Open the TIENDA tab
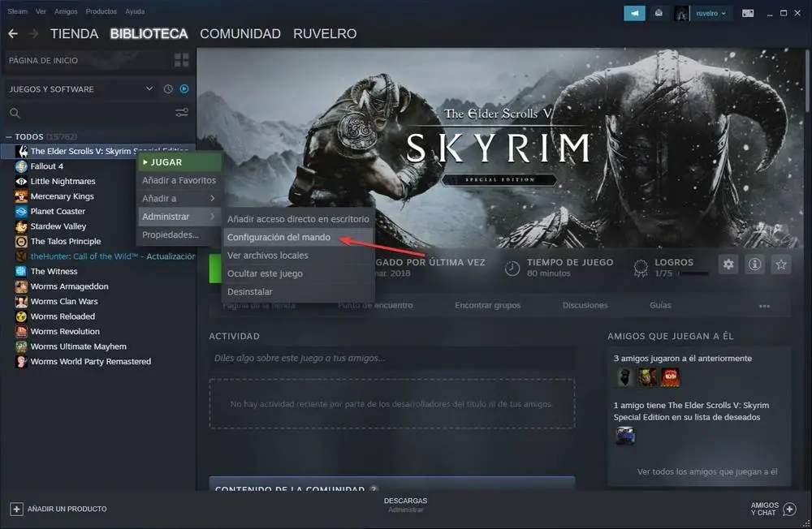This screenshot has width=812, height=529. pyautogui.click(x=74, y=33)
